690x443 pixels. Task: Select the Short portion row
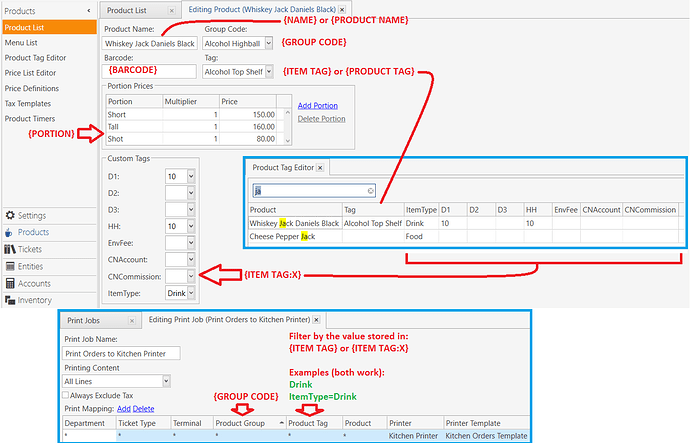[195, 114]
